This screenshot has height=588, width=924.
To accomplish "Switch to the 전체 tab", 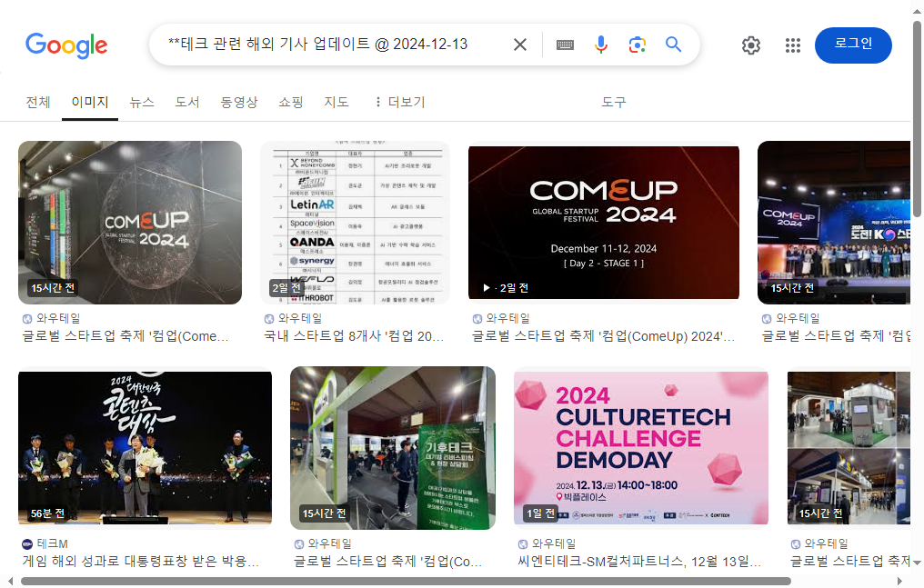I will click(38, 103).
